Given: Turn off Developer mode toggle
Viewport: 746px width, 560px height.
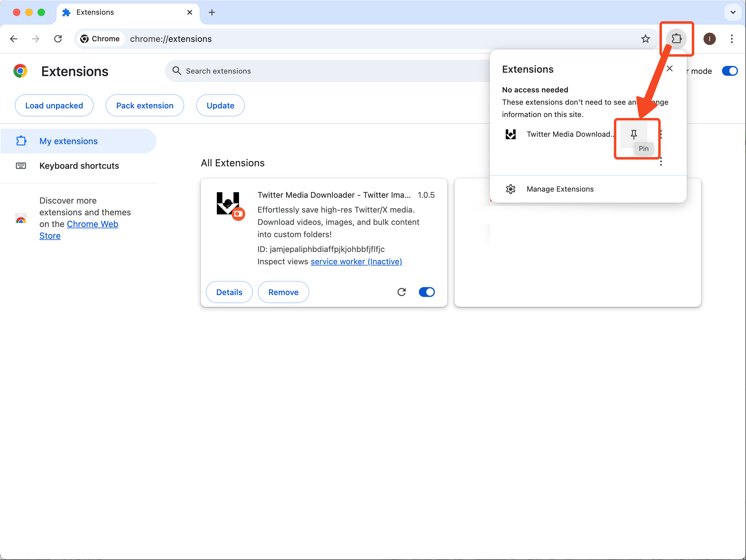Looking at the screenshot, I should pyautogui.click(x=729, y=71).
